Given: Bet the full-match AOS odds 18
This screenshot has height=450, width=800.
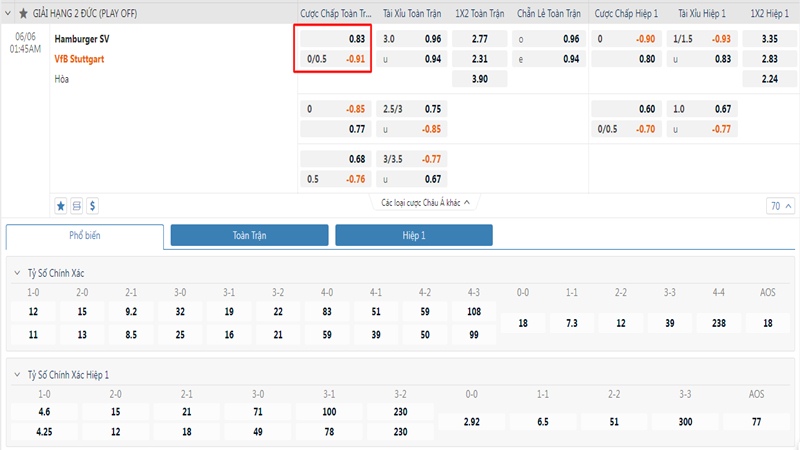Looking at the screenshot, I should (768, 323).
